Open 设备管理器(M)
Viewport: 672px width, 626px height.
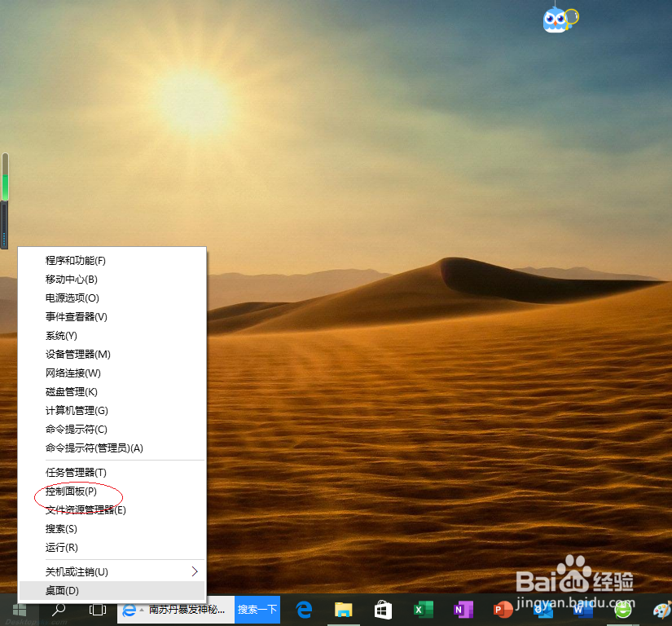click(112, 354)
